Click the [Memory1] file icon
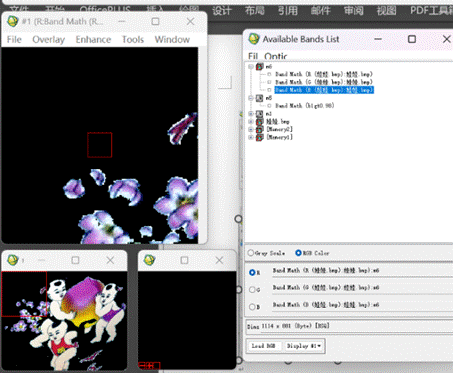The height and width of the screenshot is (373, 453). point(260,137)
